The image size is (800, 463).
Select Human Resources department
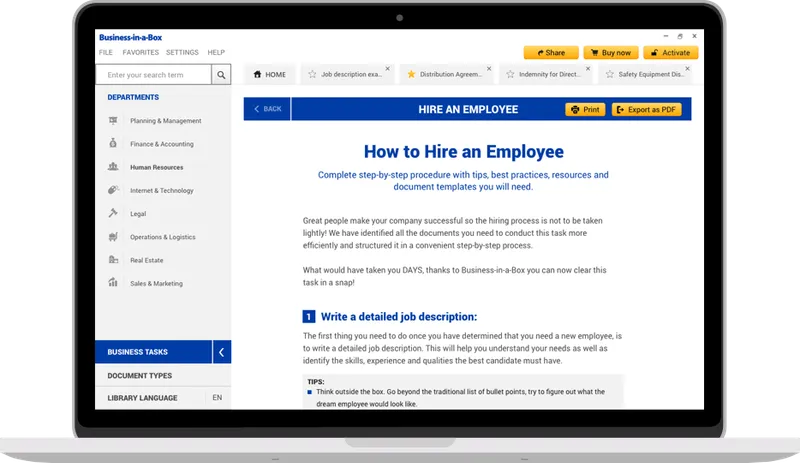(157, 167)
